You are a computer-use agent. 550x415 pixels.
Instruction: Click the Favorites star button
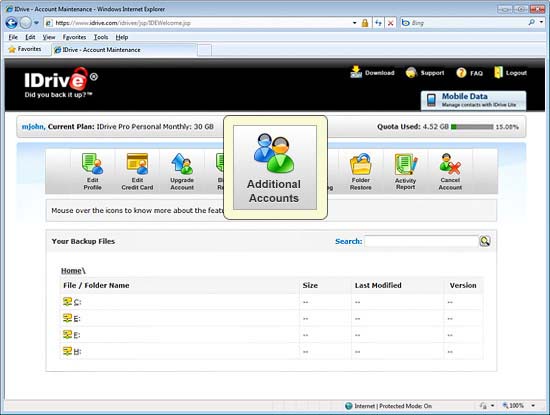pyautogui.click(x=25, y=49)
